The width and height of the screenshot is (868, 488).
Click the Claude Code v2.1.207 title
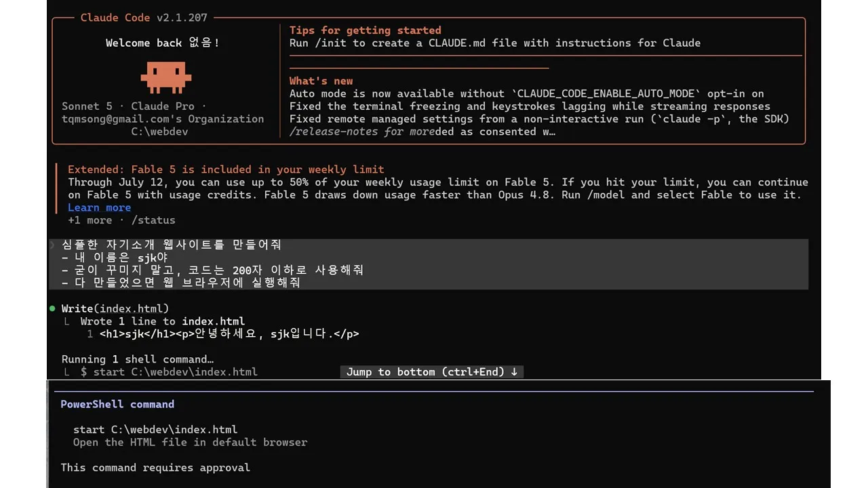point(144,18)
